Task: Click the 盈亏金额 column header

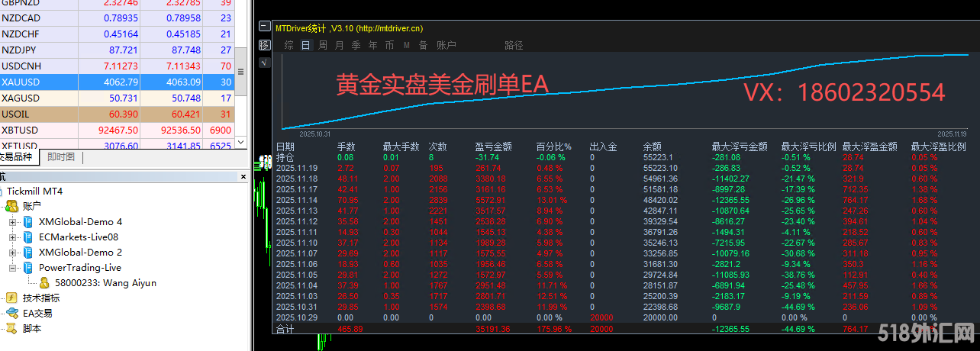Action: pyautogui.click(x=493, y=147)
